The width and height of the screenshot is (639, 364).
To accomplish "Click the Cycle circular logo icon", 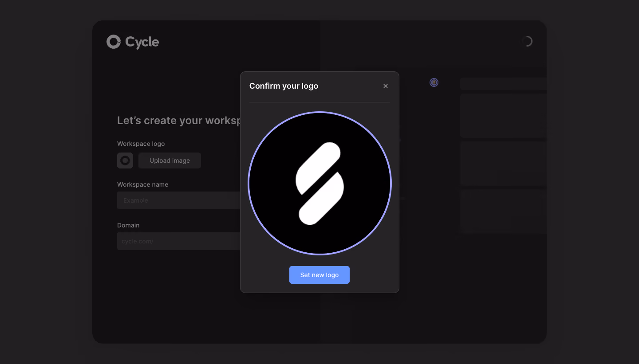I will coord(114,42).
